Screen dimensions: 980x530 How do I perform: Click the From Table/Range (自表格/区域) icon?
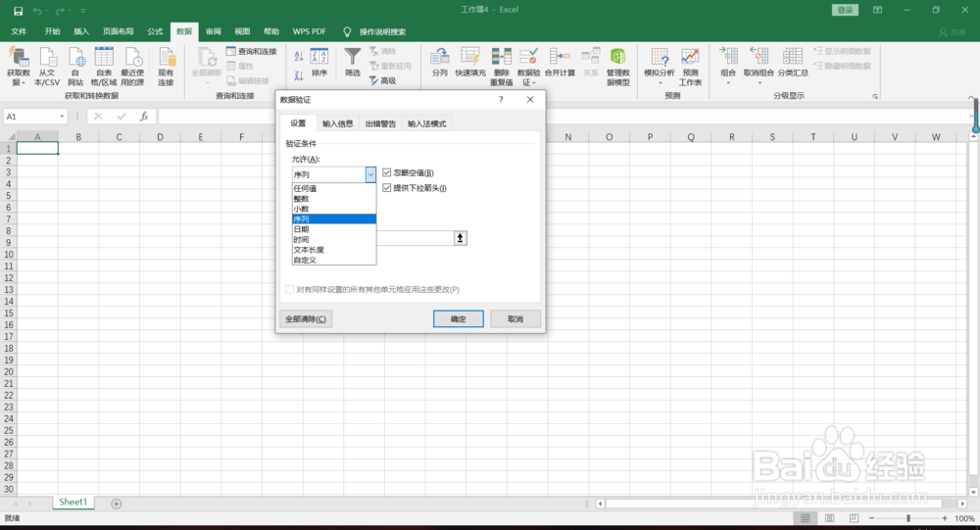click(104, 58)
